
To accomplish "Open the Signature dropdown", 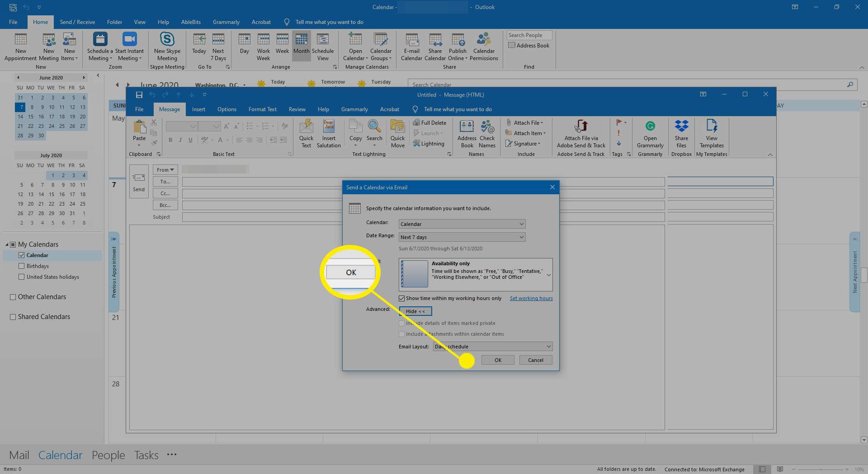I will point(523,144).
